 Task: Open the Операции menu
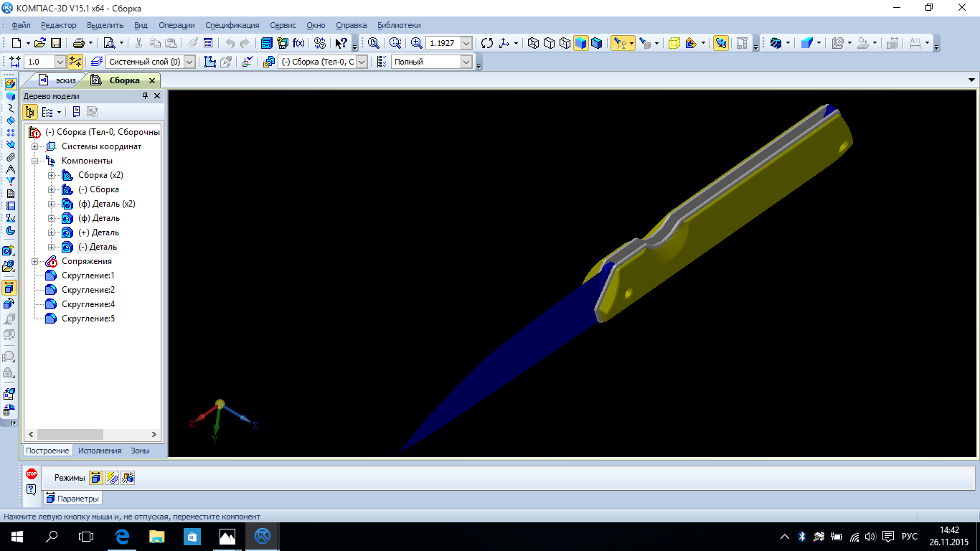tap(176, 25)
